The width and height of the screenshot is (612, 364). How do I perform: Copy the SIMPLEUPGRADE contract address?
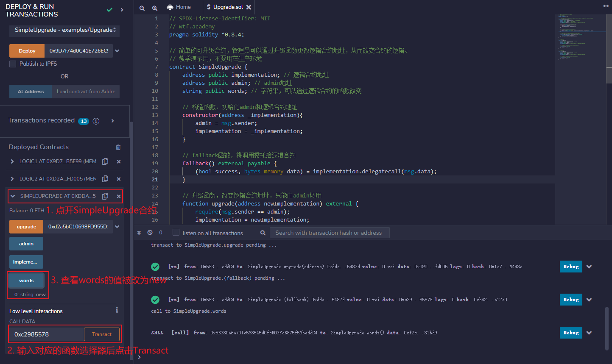pos(105,196)
